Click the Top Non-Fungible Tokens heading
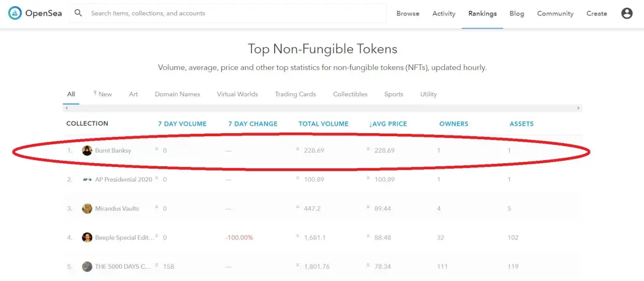 point(323,49)
